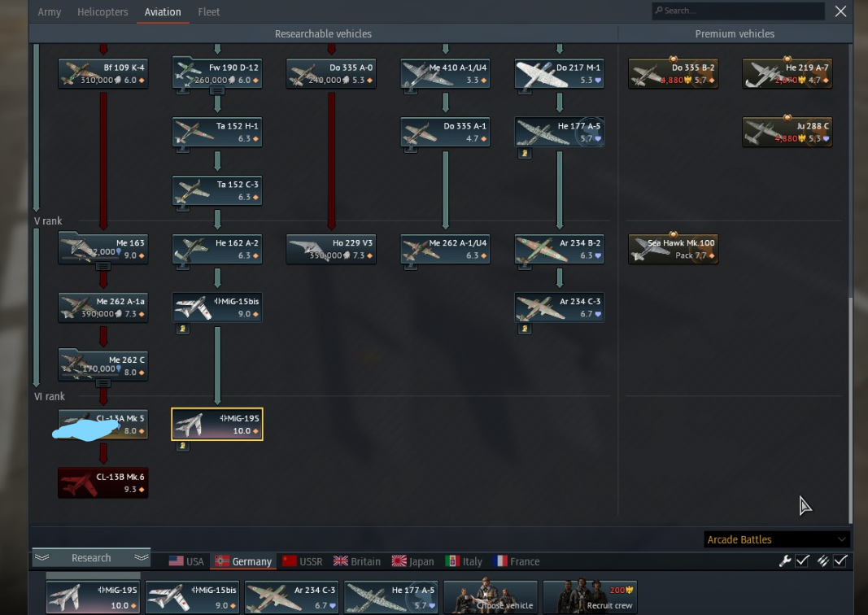
Task: Select the MiG-19S crew slot at the bottom
Action: click(93, 597)
